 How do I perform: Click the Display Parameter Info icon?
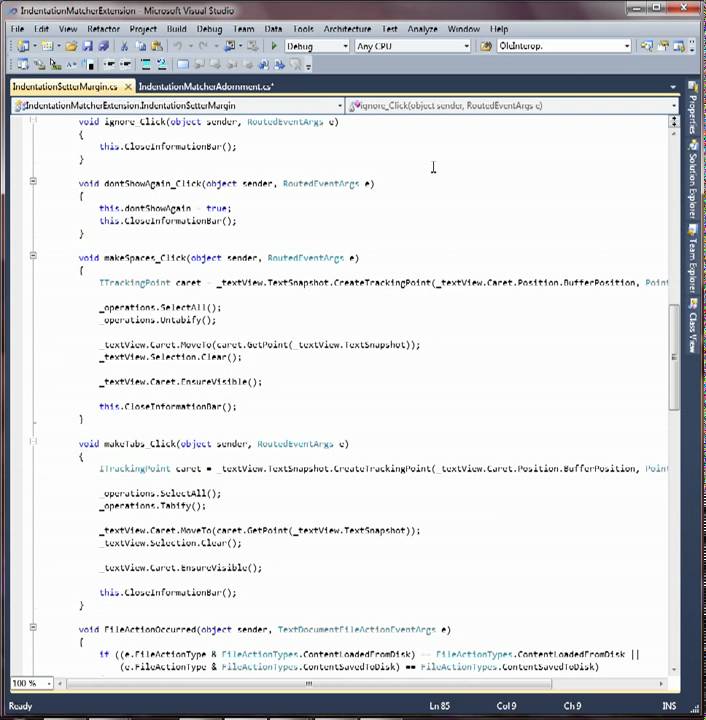[x=39, y=65]
